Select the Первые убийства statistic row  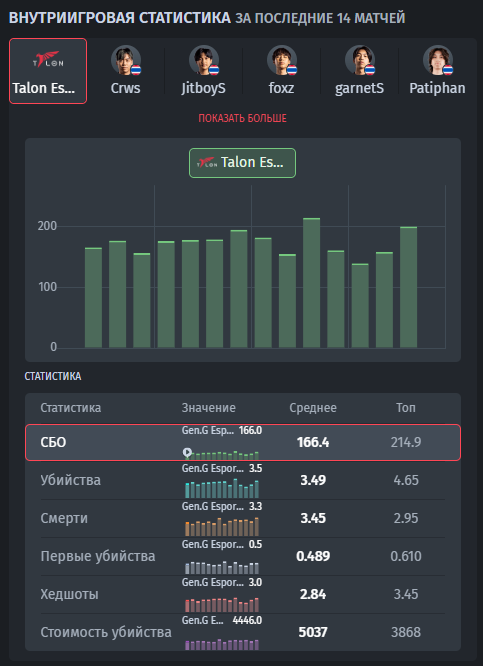coord(243,556)
